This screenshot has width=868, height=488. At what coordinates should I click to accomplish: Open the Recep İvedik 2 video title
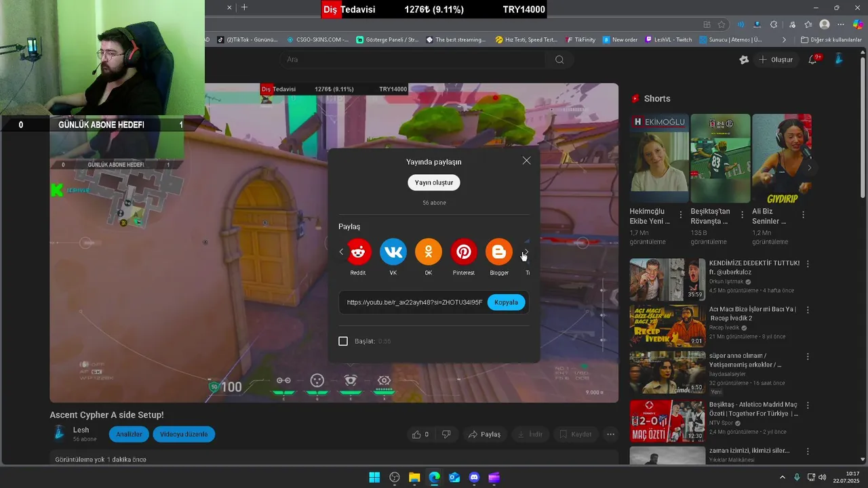753,313
